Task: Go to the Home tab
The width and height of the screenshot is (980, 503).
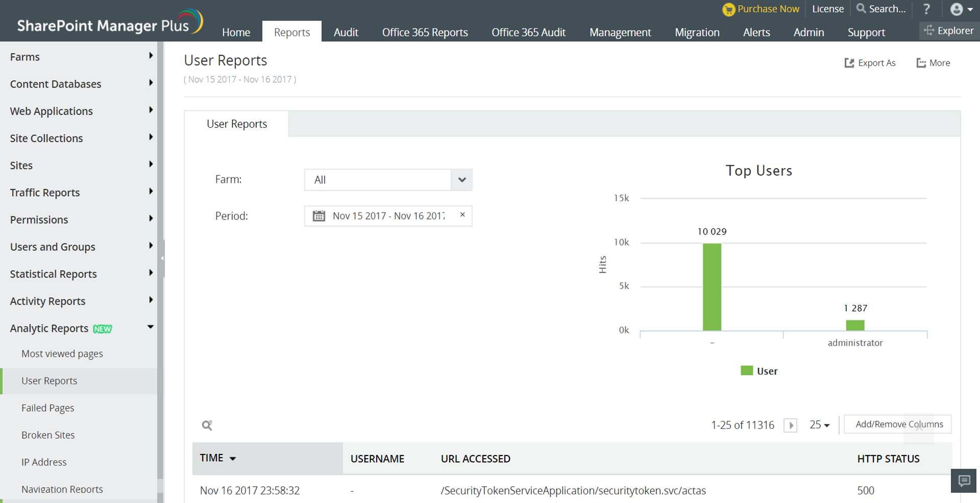Action: [236, 32]
